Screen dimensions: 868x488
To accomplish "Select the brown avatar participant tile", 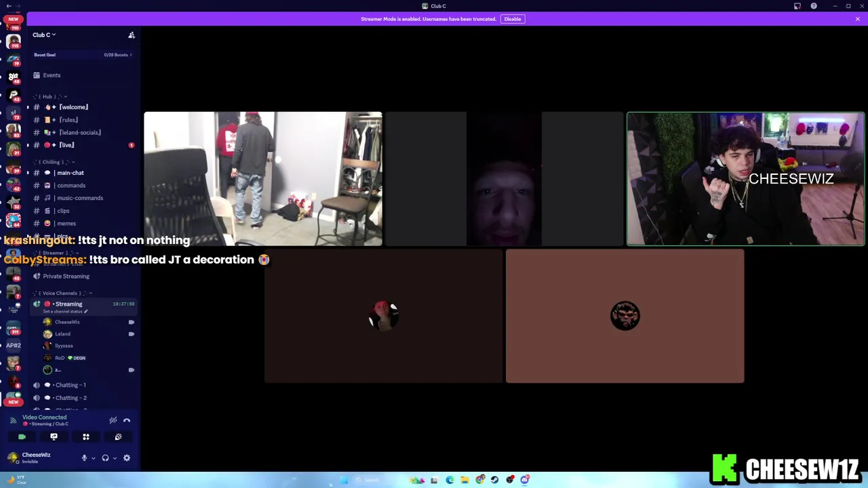I will (x=625, y=316).
